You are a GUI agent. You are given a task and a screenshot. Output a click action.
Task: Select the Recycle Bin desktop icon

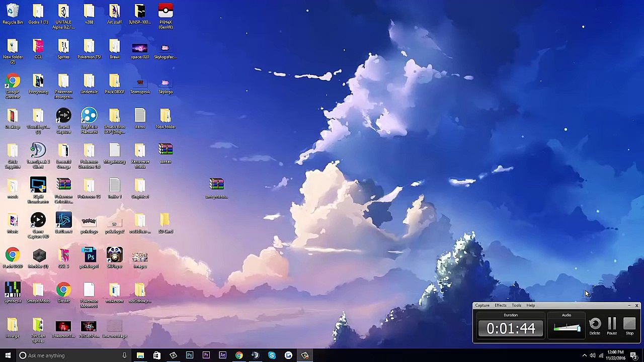point(13,14)
